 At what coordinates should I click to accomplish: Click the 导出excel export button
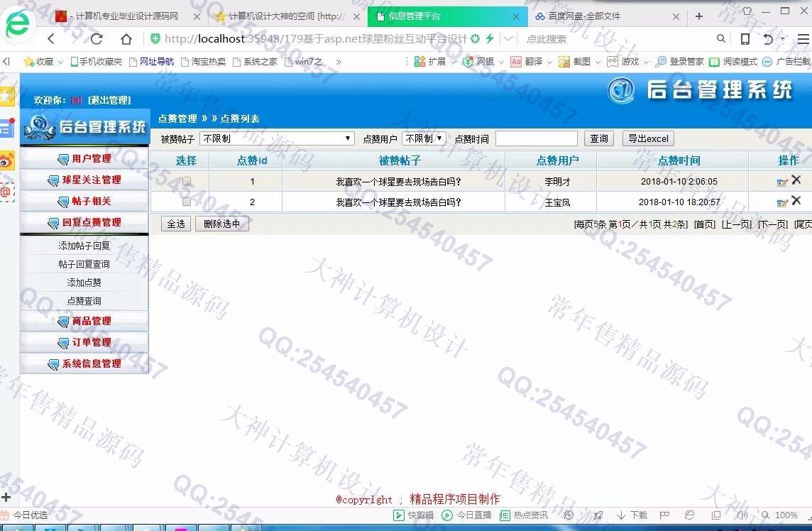coord(648,139)
